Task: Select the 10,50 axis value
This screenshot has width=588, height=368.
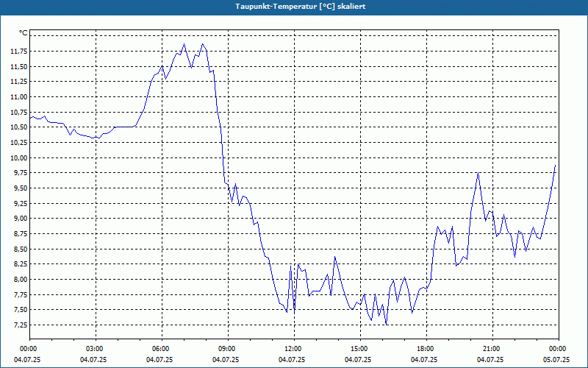Action: [19, 127]
